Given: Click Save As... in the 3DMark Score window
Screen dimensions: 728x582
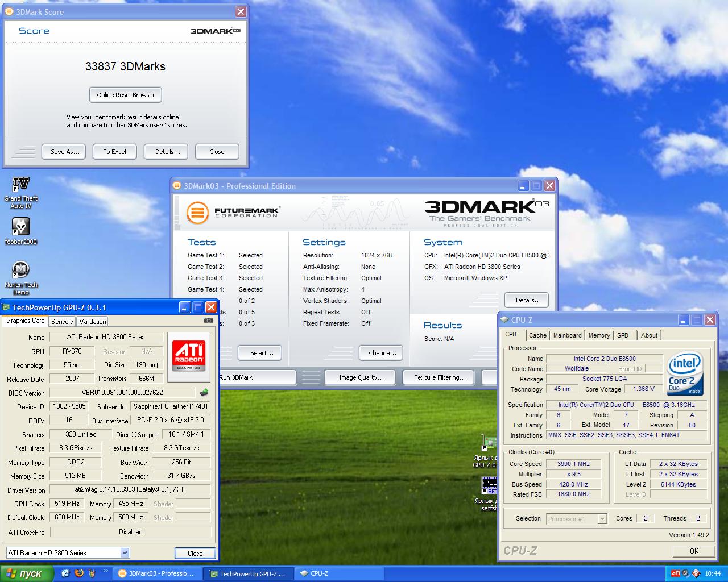Looking at the screenshot, I should tap(64, 152).
